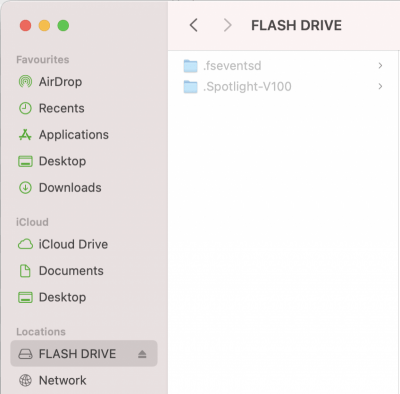The width and height of the screenshot is (400, 394).
Task: Click the Recents clock icon
Action: coord(25,108)
